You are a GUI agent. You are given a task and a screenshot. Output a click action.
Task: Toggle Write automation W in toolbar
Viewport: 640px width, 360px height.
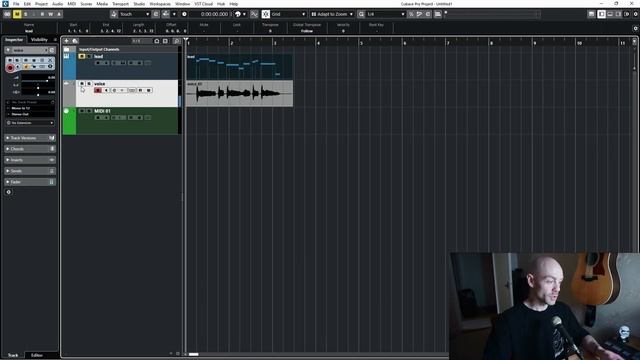(51, 14)
